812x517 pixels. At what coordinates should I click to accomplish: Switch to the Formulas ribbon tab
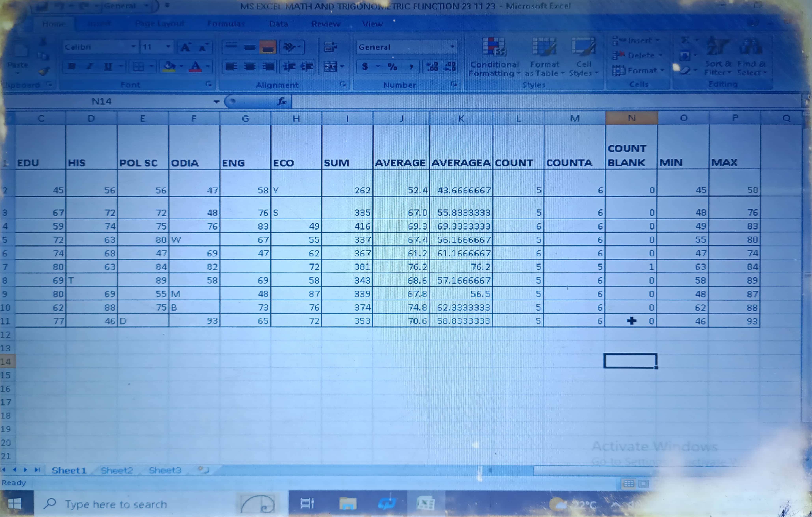click(226, 24)
